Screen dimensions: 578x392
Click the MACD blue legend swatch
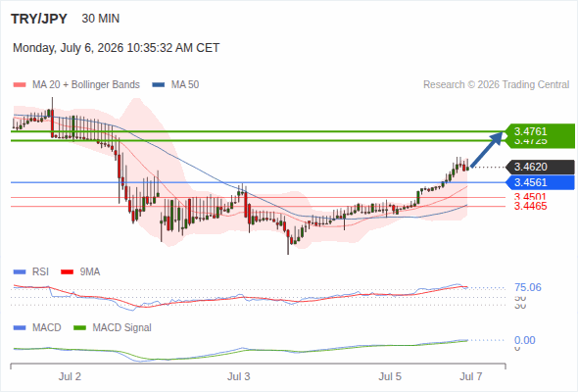click(x=20, y=328)
